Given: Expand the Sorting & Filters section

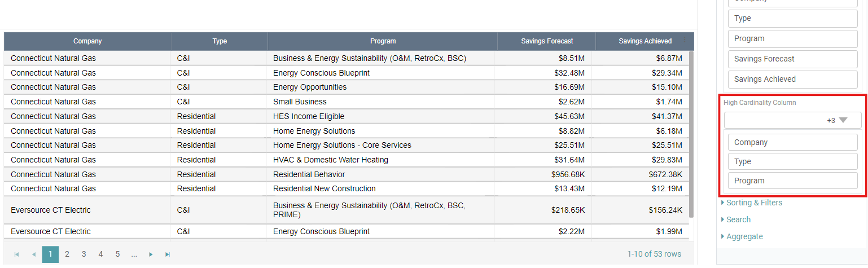Looking at the screenshot, I should coord(753,203).
